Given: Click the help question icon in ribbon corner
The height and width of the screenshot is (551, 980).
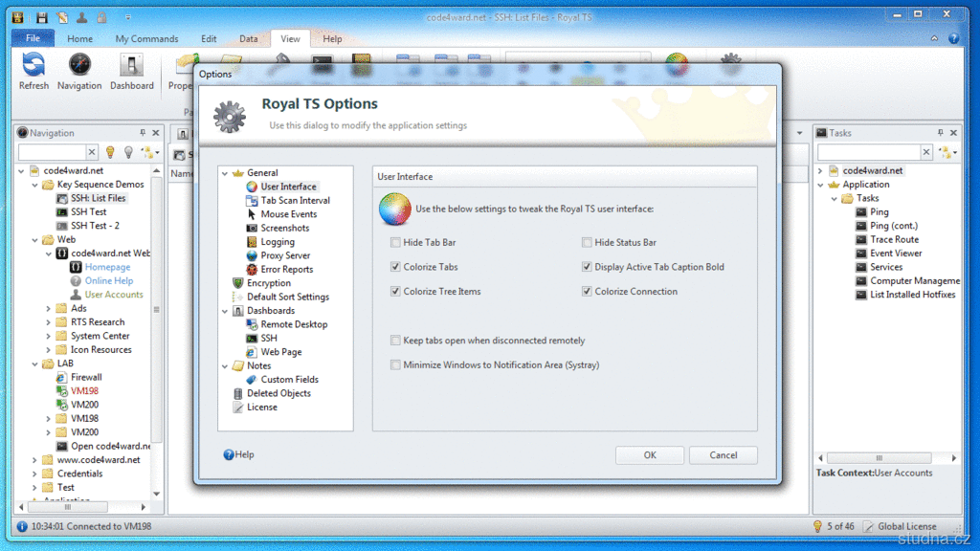Looking at the screenshot, I should click(x=954, y=38).
